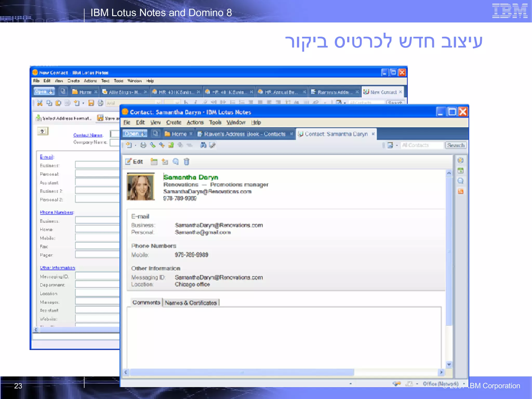Viewport: 532px width, 399px height.
Task: Open the Tools menu in Contact window
Action: (x=215, y=122)
